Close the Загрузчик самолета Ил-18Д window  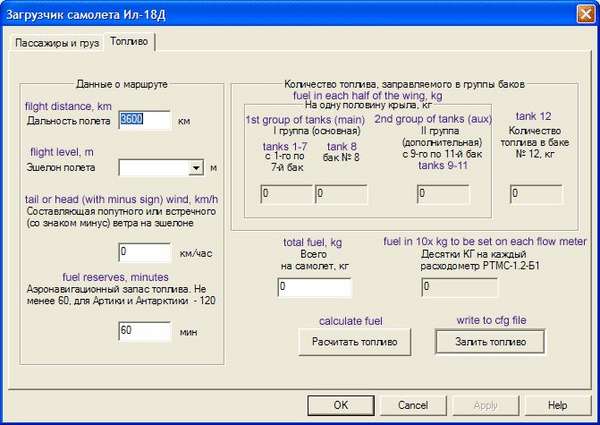(x=585, y=15)
